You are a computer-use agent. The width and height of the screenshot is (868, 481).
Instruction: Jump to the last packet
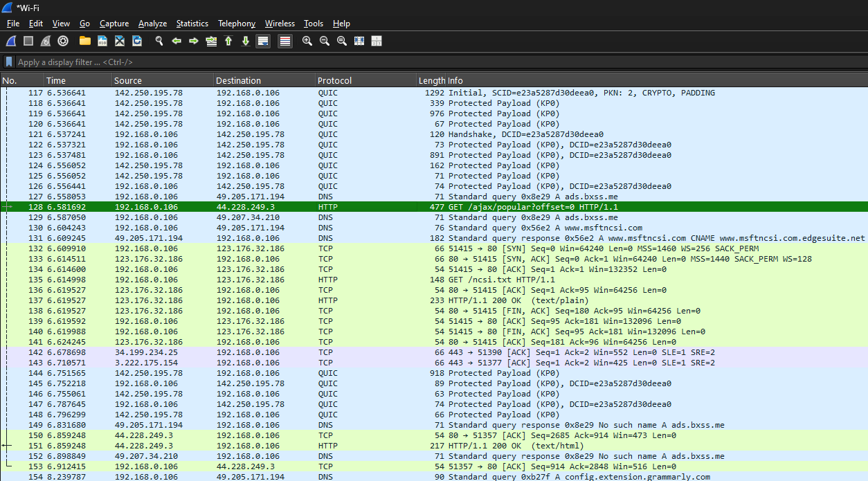246,42
